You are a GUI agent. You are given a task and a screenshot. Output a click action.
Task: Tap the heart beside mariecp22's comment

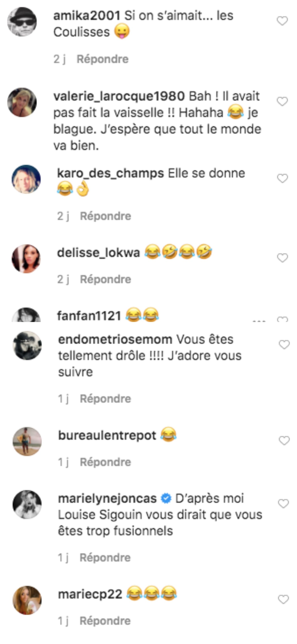(284, 599)
